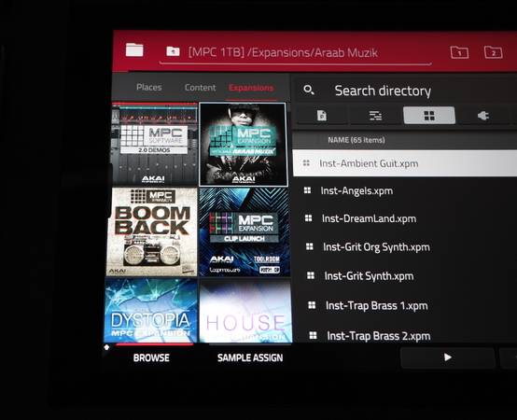Viewport: 517px width, 420px height.
Task: Select the Expansions tab
Action: click(x=251, y=88)
